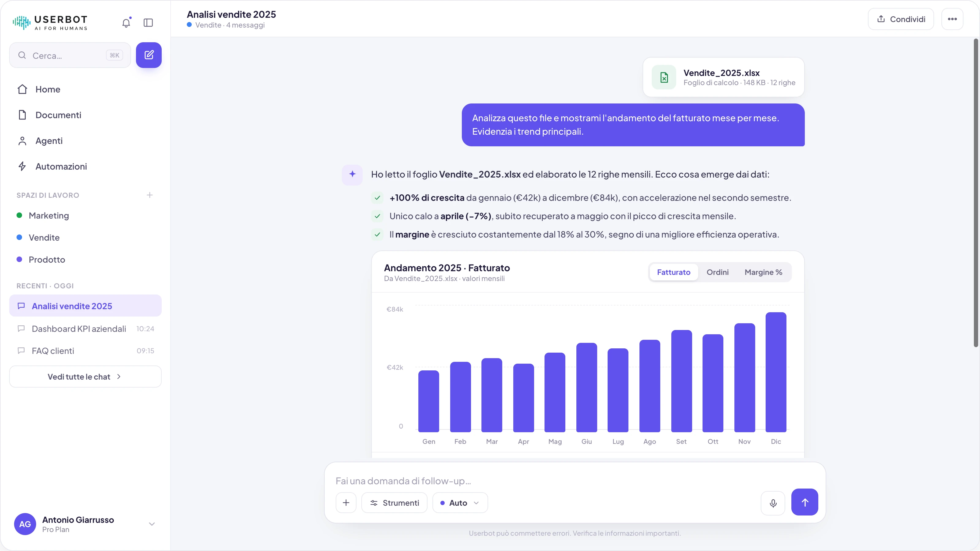Viewport: 980px width, 551px height.
Task: Select the Fatturato chart view
Action: tap(673, 272)
